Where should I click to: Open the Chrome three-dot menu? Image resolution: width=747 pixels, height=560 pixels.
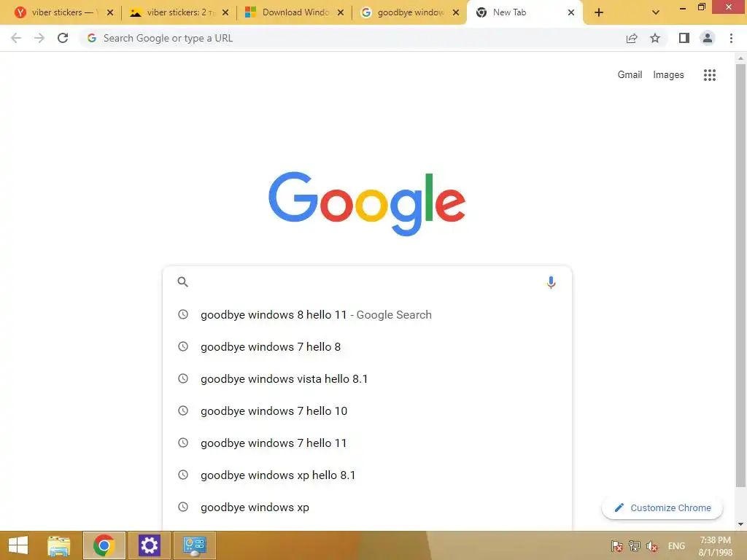click(731, 38)
